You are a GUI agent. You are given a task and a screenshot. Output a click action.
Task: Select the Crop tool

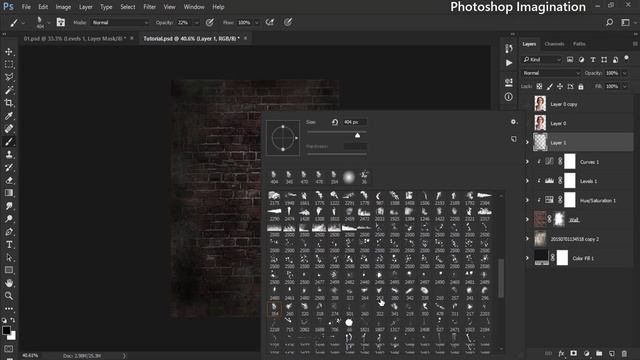9,103
